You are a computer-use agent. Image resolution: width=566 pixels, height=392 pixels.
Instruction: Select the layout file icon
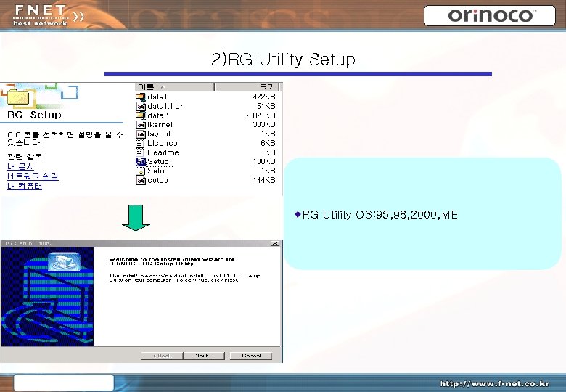tap(141, 134)
